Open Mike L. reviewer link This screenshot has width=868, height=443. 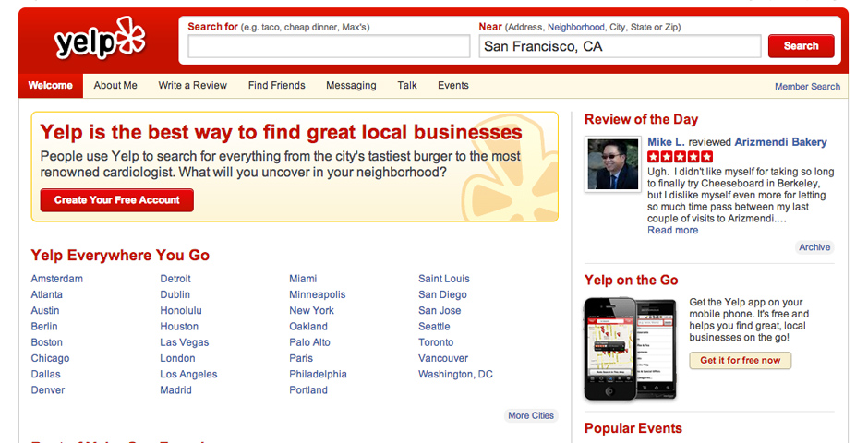[666, 142]
